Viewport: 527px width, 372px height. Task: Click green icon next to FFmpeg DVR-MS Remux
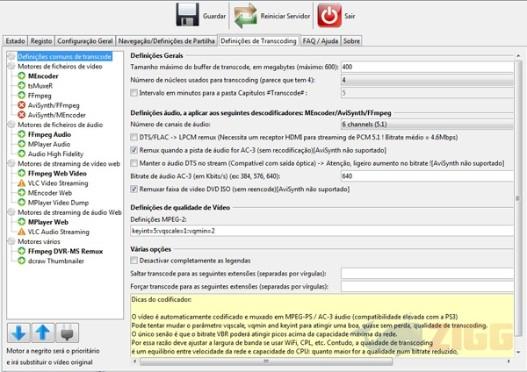22,251
